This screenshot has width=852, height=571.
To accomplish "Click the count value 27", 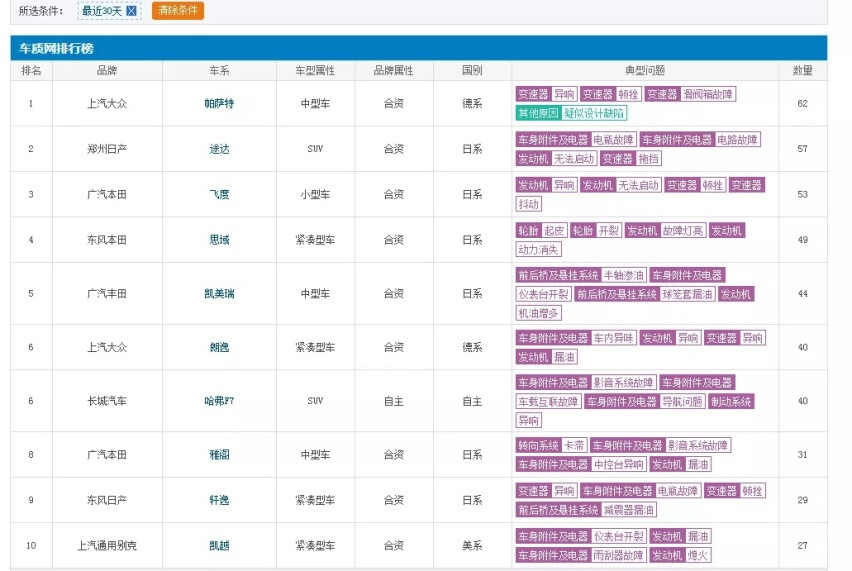I will [x=803, y=545].
